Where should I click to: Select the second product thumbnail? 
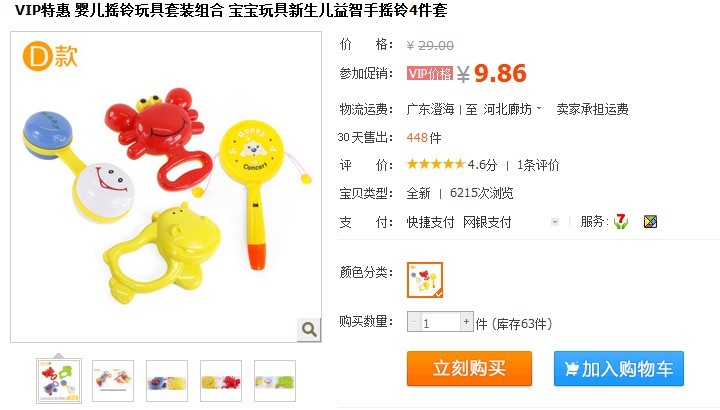click(113, 381)
